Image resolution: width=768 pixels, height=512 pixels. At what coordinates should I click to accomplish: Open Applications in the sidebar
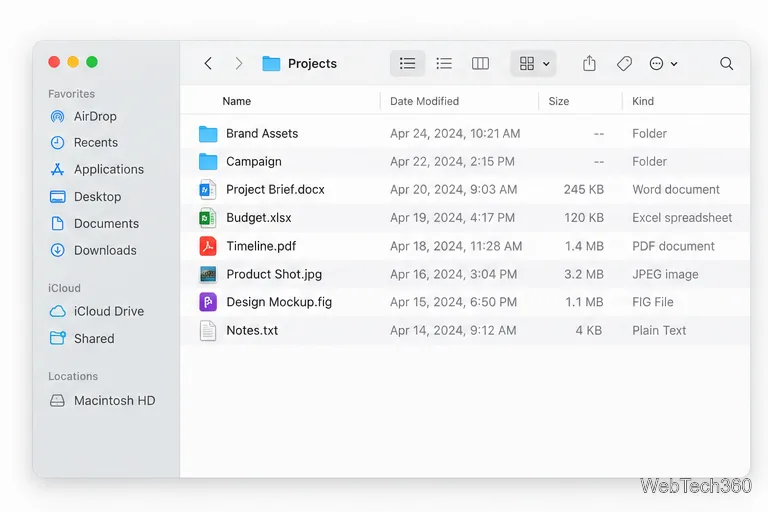coord(97,169)
